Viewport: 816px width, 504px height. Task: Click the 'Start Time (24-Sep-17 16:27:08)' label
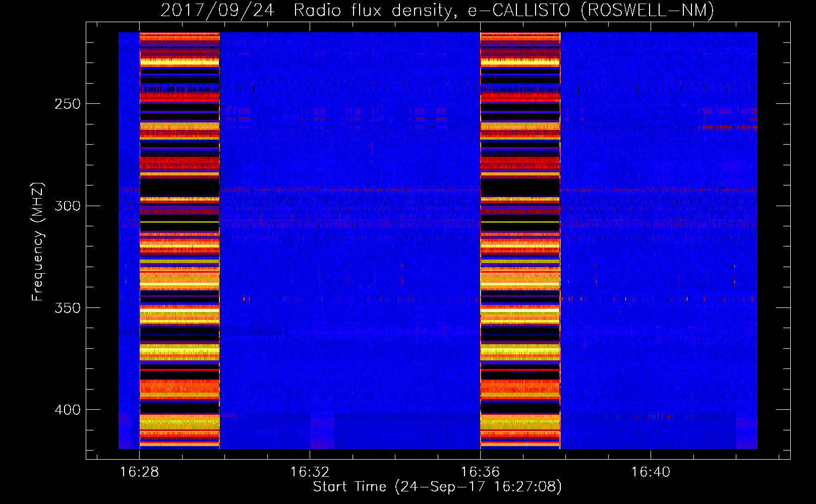437,487
